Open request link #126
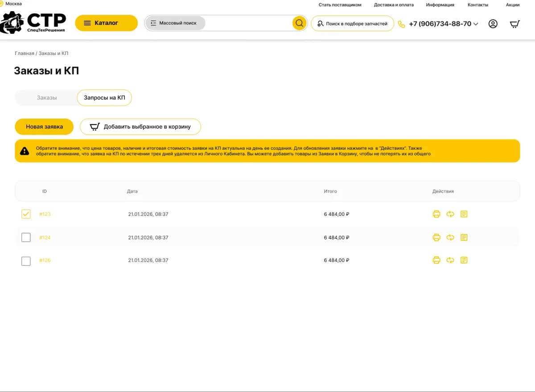The image size is (535, 392). (x=45, y=260)
